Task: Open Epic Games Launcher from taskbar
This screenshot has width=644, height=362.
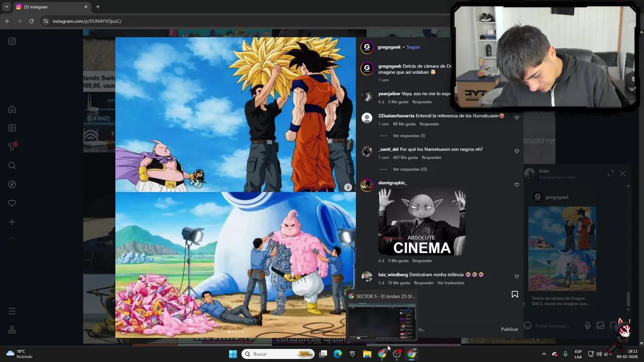Action: 352,354
